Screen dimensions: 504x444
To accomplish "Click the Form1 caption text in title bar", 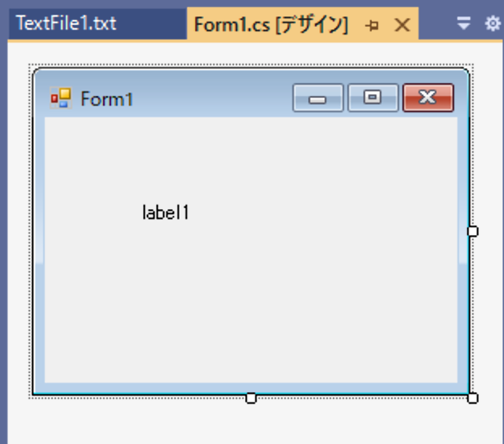I will [x=107, y=98].
